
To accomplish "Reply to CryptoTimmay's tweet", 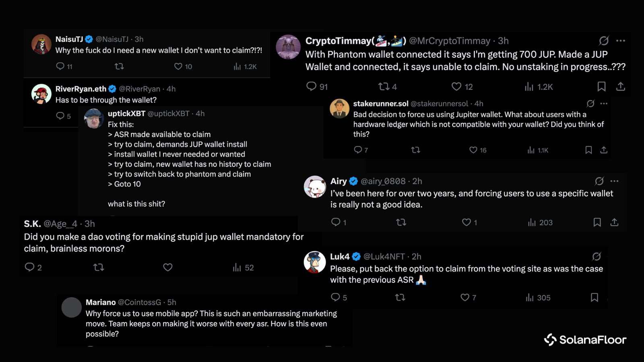I will coord(312,86).
